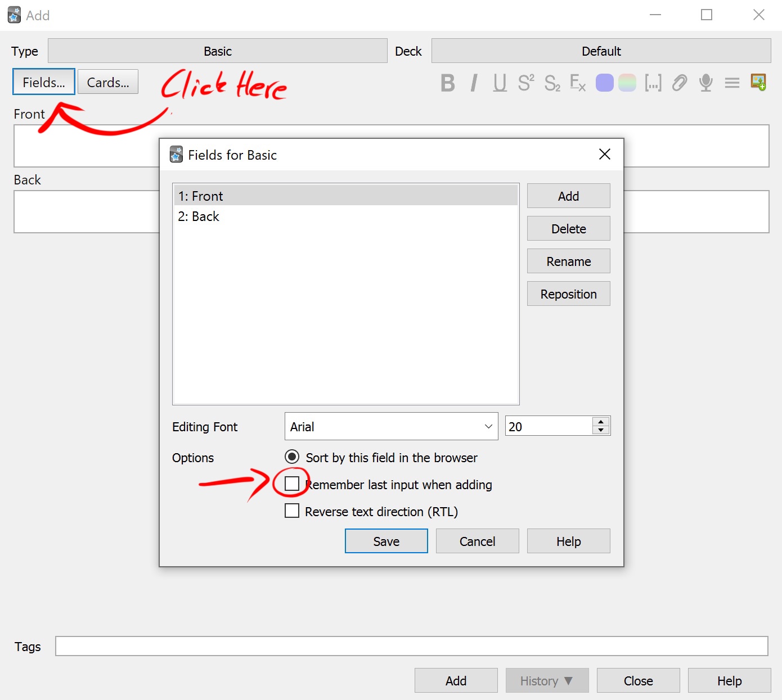Select Sort by this field in the browser
The width and height of the screenshot is (782, 700).
[x=292, y=457]
